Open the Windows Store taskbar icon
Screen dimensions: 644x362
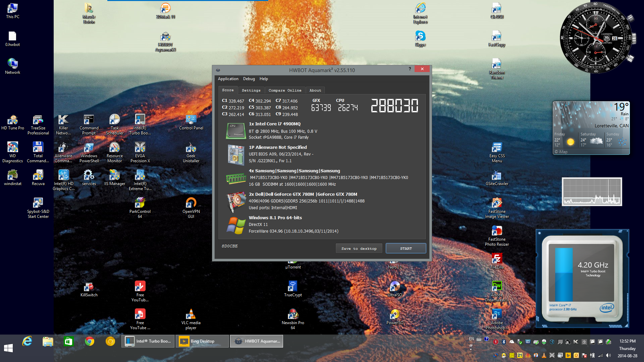click(x=69, y=341)
